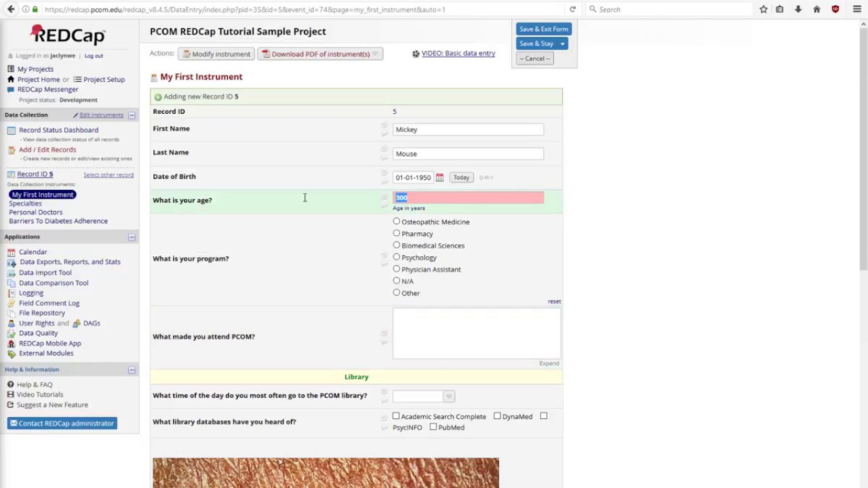
Task: Click the browser downloads arrow icon
Action: (798, 9)
